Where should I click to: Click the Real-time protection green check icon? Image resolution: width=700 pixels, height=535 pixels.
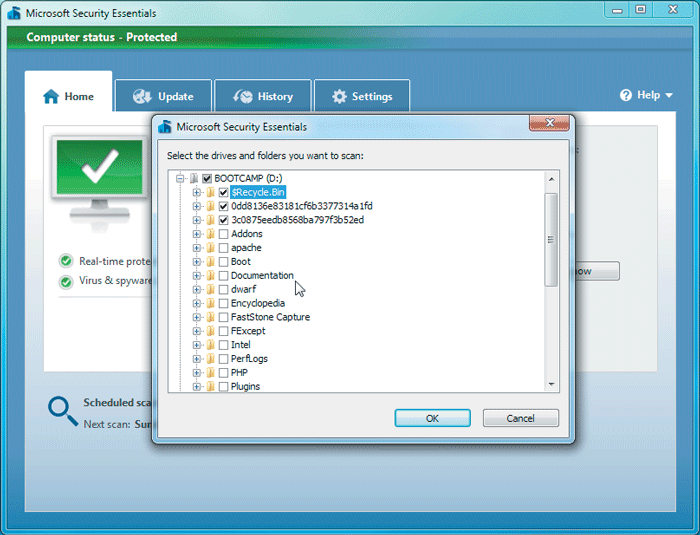66,261
